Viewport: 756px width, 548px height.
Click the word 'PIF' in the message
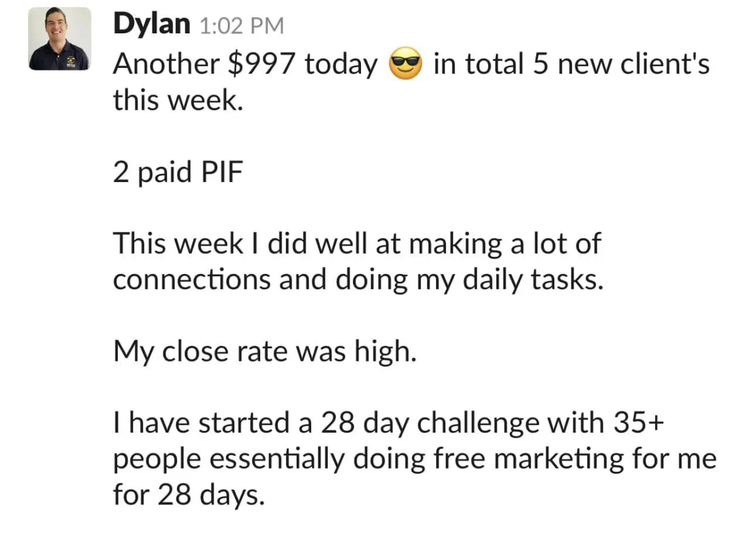tap(221, 173)
